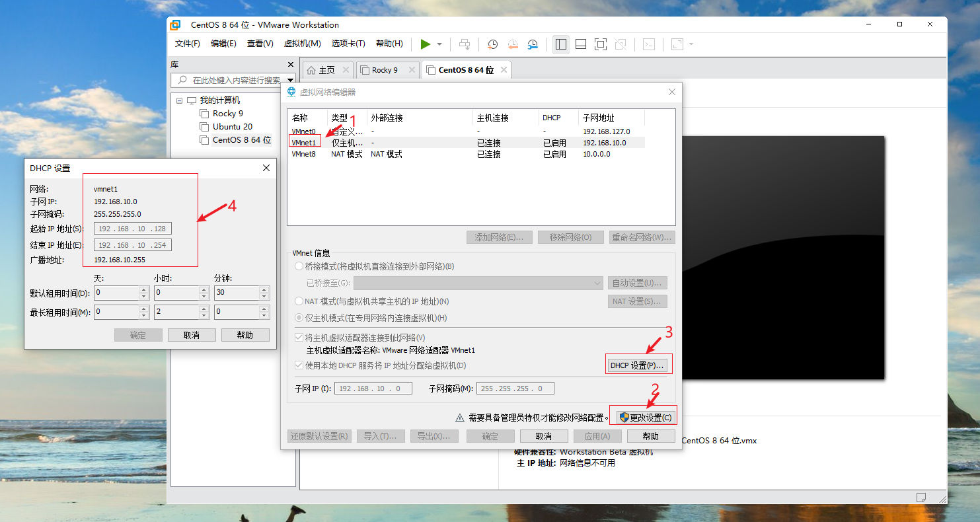This screenshot has height=522, width=980.
Task: Open the 虚拟机(M) menu
Action: pyautogui.click(x=302, y=44)
